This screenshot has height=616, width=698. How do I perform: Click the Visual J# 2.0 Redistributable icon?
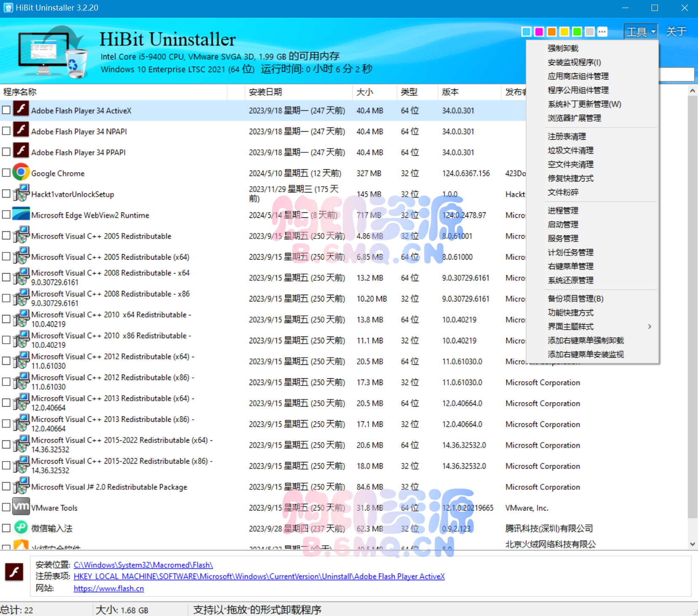pyautogui.click(x=21, y=486)
